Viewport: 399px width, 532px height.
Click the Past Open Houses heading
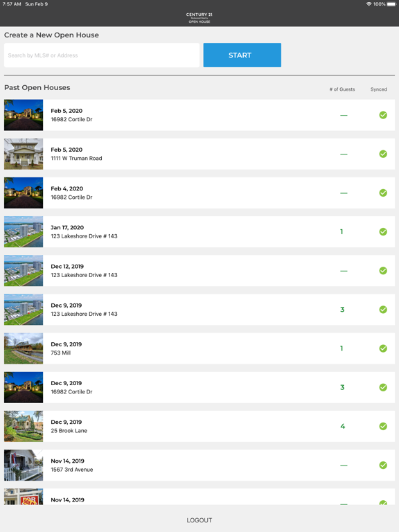coord(37,87)
